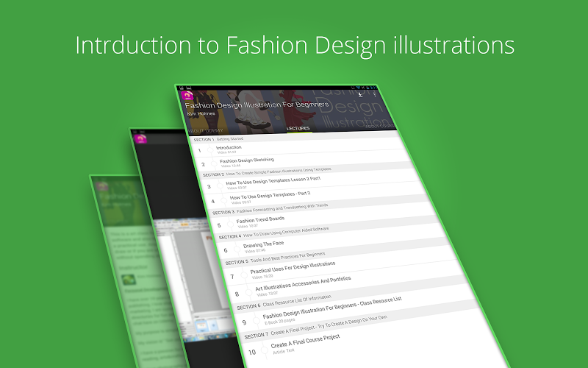
Task: Click SECTION 6 Class Resource List header
Action: 284,302
